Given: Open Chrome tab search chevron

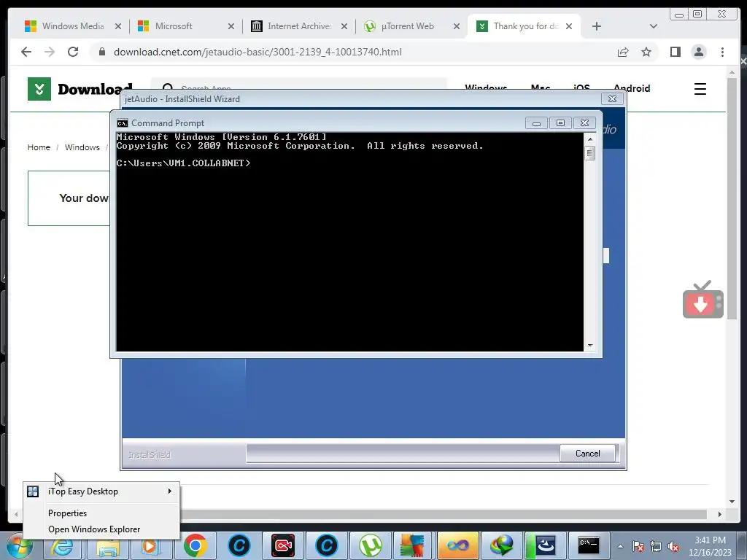Looking at the screenshot, I should pos(653,26).
